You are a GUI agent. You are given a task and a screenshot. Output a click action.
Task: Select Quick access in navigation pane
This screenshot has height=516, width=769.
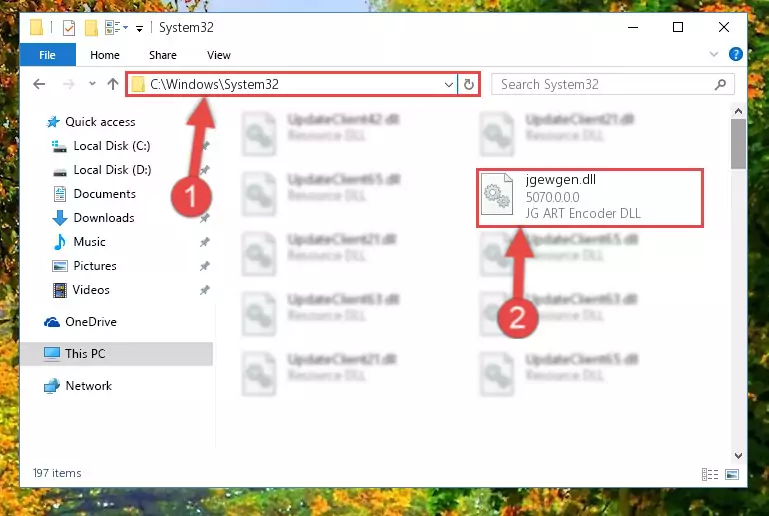pyautogui.click(x=100, y=122)
